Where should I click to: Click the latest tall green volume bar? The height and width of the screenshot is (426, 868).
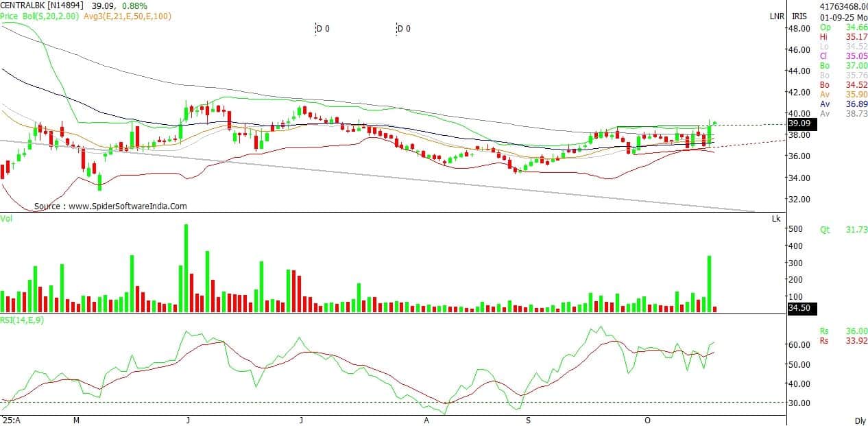coord(709,284)
